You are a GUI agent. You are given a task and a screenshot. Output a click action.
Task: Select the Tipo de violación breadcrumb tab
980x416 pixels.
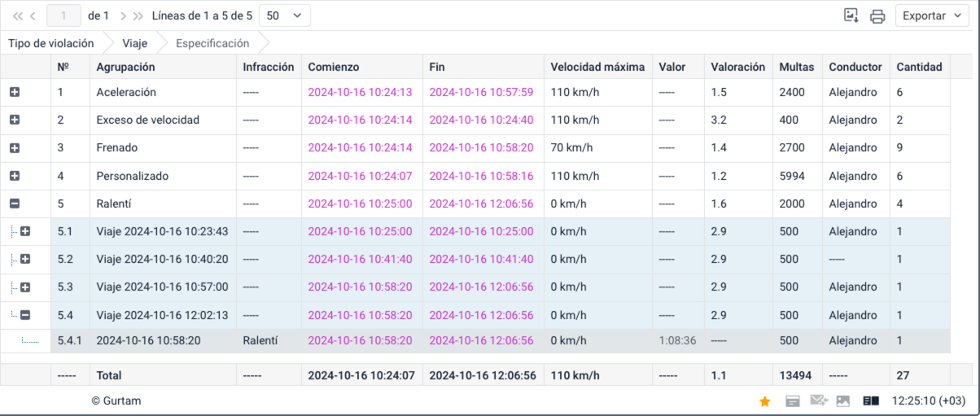(51, 43)
